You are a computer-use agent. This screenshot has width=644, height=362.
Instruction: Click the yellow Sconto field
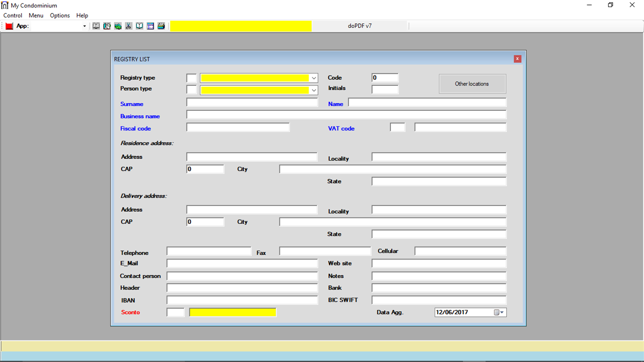233,312
